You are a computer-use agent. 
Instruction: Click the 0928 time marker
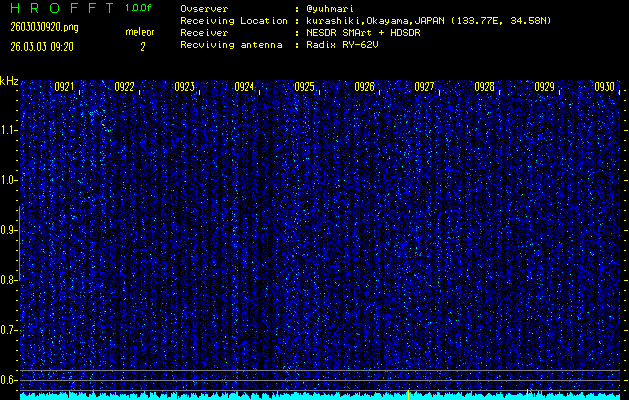(484, 87)
